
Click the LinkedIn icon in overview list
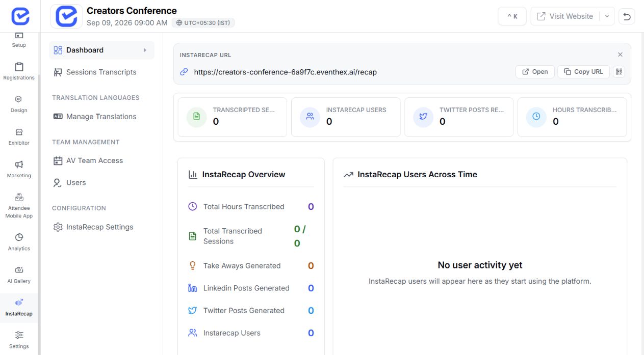coord(192,288)
